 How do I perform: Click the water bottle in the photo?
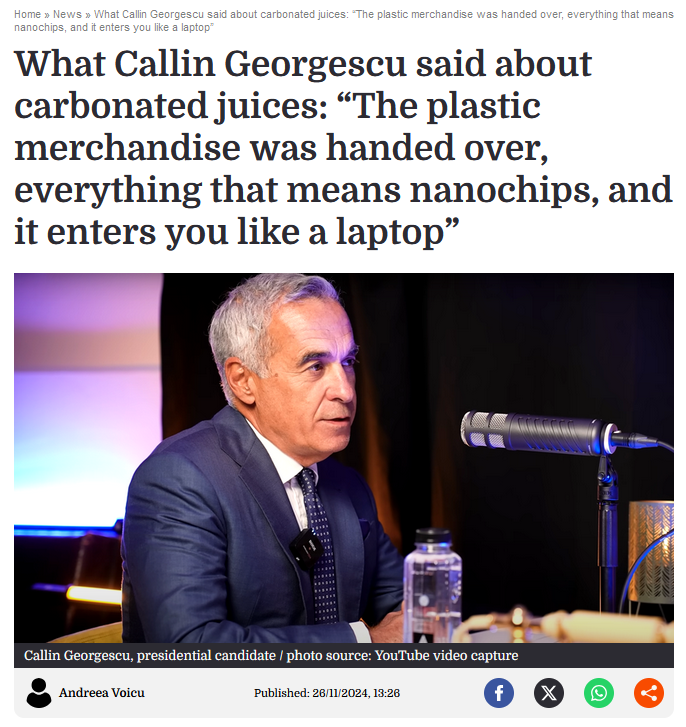(432, 585)
